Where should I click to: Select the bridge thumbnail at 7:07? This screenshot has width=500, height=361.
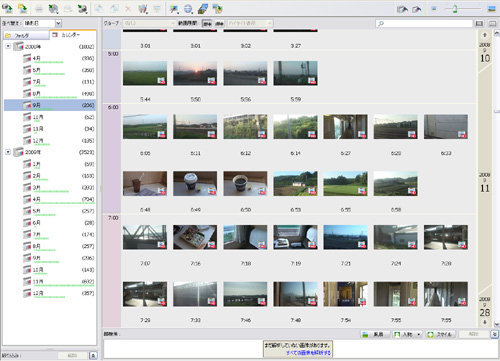click(x=145, y=237)
